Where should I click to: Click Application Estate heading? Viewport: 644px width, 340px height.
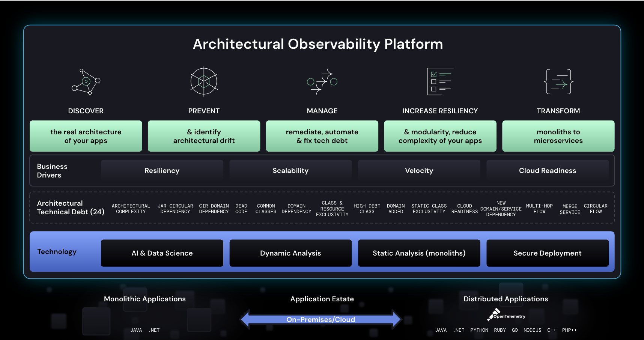point(322,299)
